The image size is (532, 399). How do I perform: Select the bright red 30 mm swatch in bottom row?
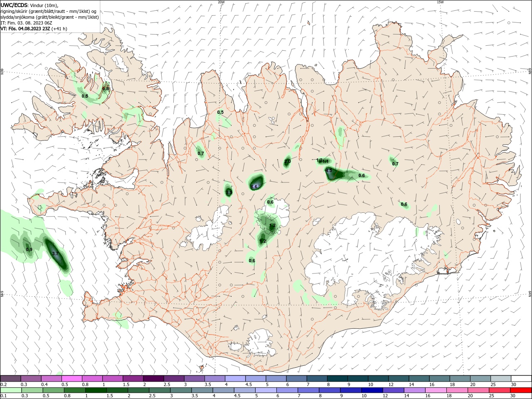click(x=520, y=390)
